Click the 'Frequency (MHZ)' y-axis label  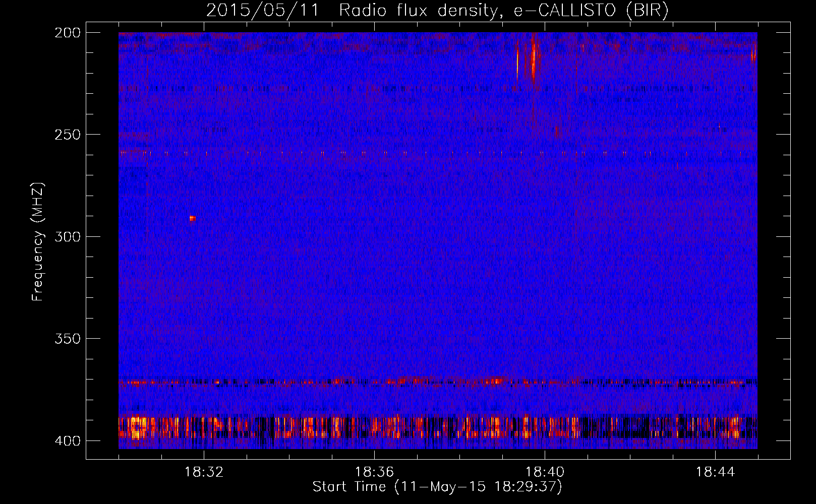(x=38, y=241)
